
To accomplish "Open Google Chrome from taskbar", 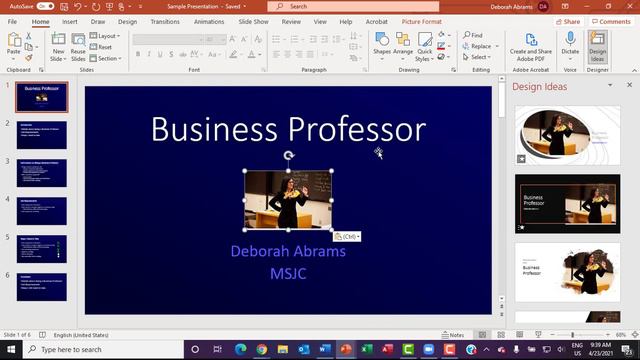I will (x=262, y=349).
